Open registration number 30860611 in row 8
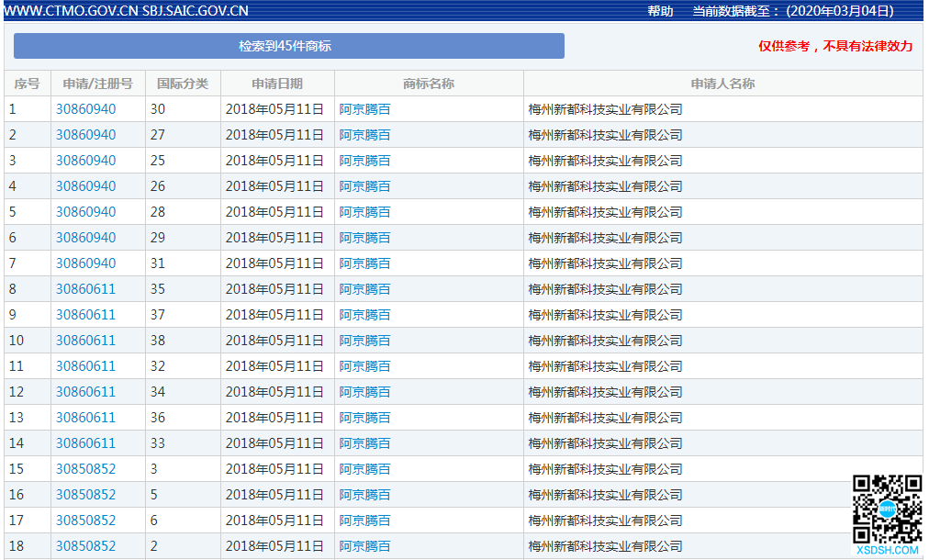 pos(86,289)
